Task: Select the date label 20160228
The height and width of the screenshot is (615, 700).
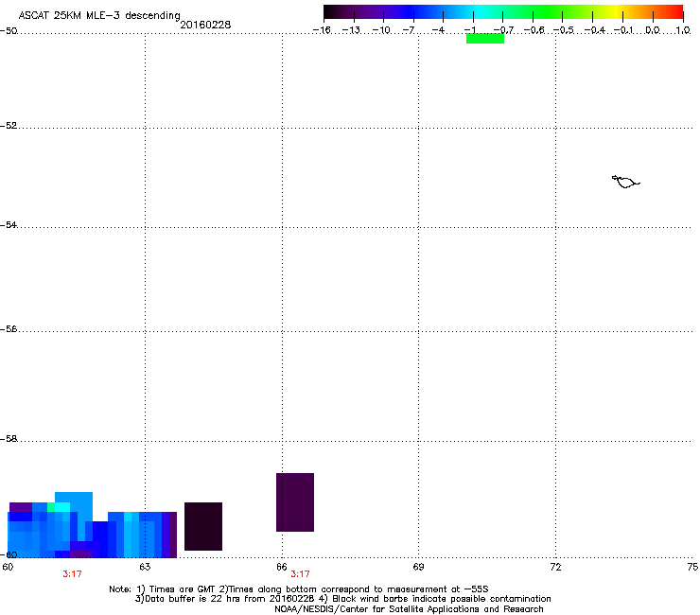Action: (x=205, y=25)
